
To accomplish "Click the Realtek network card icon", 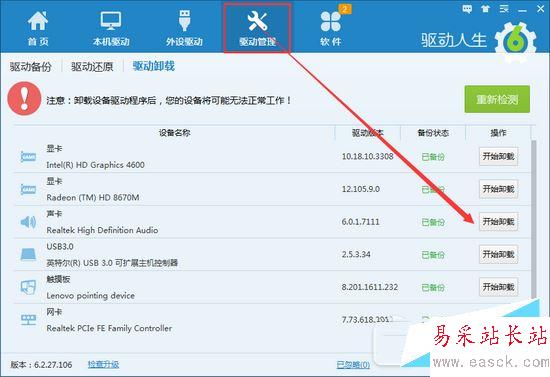I will pyautogui.click(x=28, y=319).
